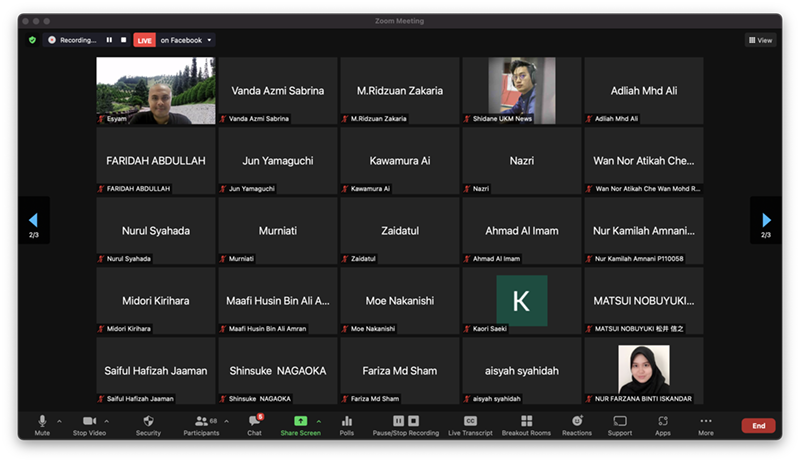
Task: Open Polls from the toolbar
Action: click(x=347, y=424)
